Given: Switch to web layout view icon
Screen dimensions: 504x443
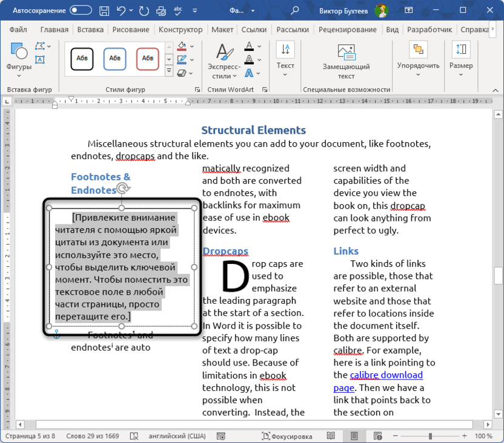Looking at the screenshot, I should tap(377, 436).
